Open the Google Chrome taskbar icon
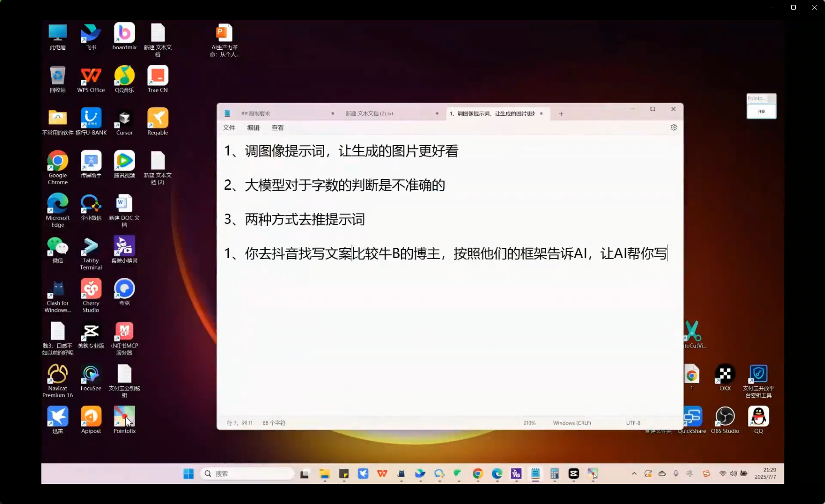 [478, 473]
